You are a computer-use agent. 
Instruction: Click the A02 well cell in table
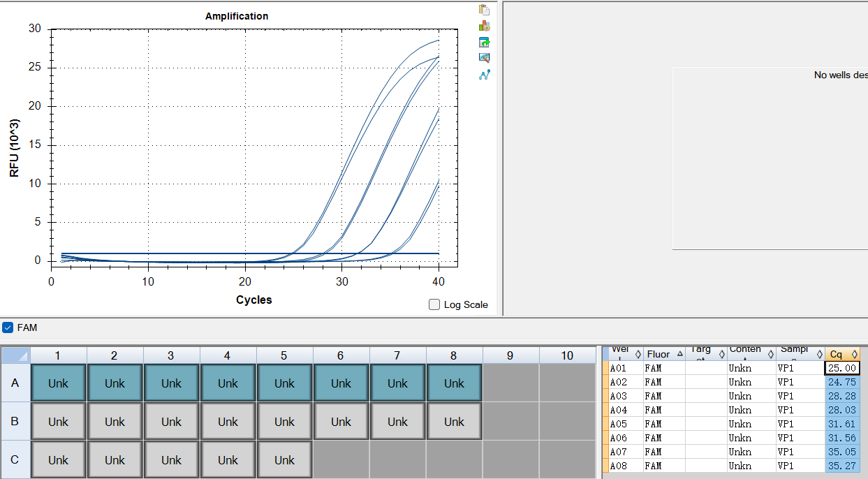(626, 382)
